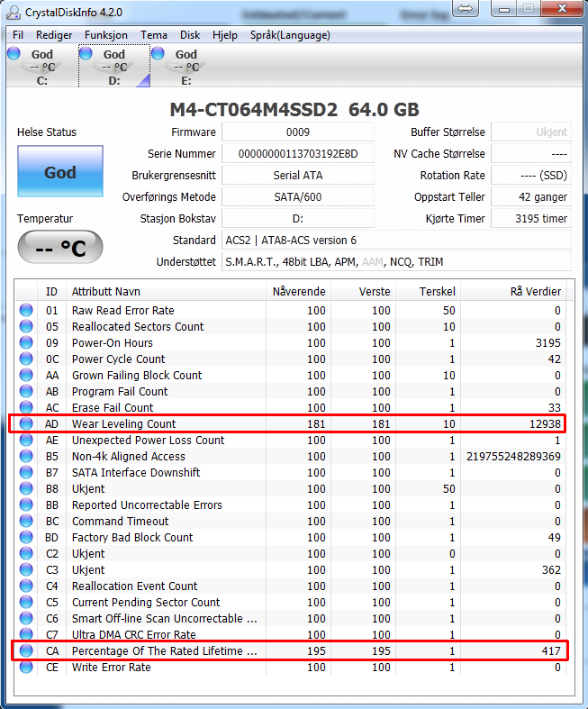The image size is (588, 709).
Task: Click blue status orb for Command Timeout
Action: (26, 521)
